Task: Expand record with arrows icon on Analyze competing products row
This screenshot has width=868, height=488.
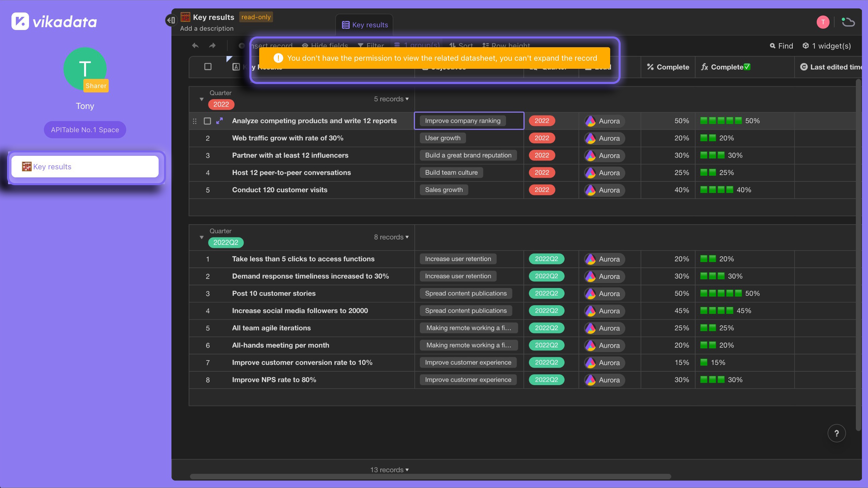Action: coord(219,121)
